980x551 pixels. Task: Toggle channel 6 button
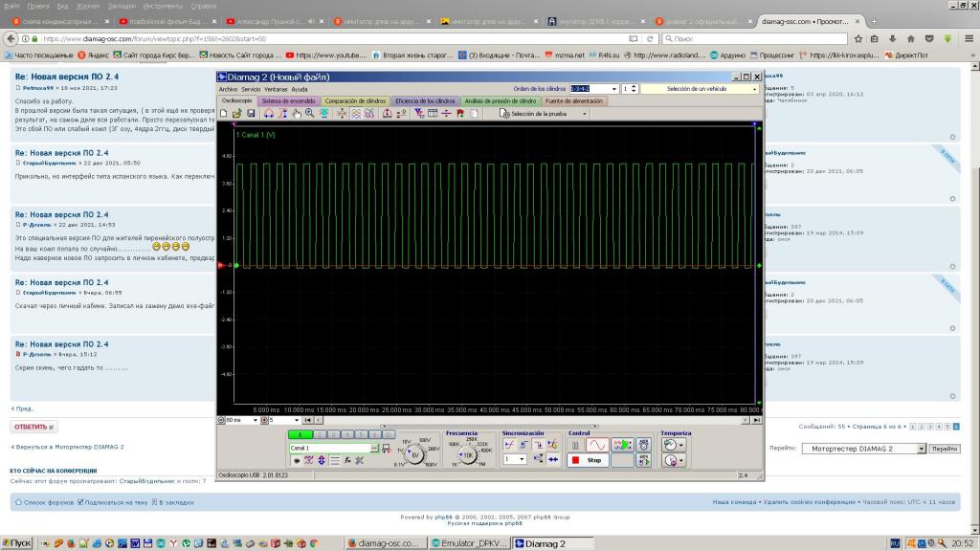coord(375,433)
